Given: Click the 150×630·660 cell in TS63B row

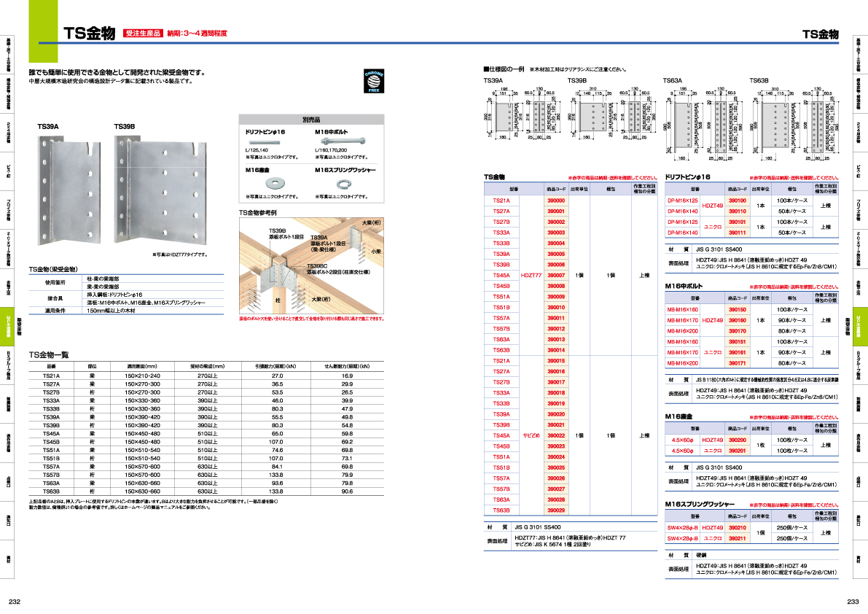Looking at the screenshot, I should pos(142,491).
